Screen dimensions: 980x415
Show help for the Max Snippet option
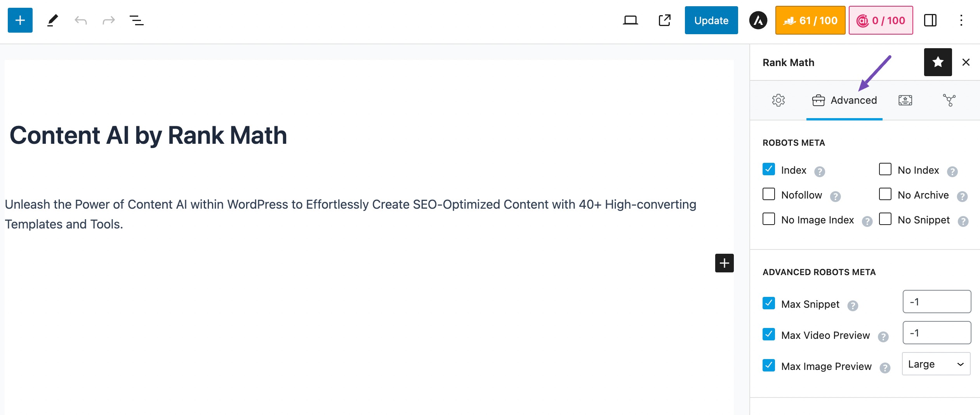point(853,305)
